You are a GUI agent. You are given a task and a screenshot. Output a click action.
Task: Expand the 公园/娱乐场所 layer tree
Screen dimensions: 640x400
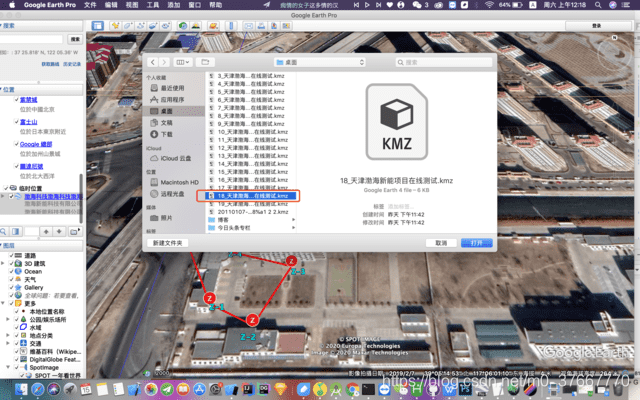[8, 319]
